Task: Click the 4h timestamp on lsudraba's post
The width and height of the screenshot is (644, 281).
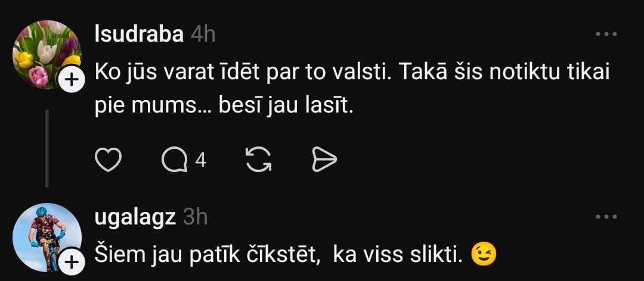Action: pos(203,35)
